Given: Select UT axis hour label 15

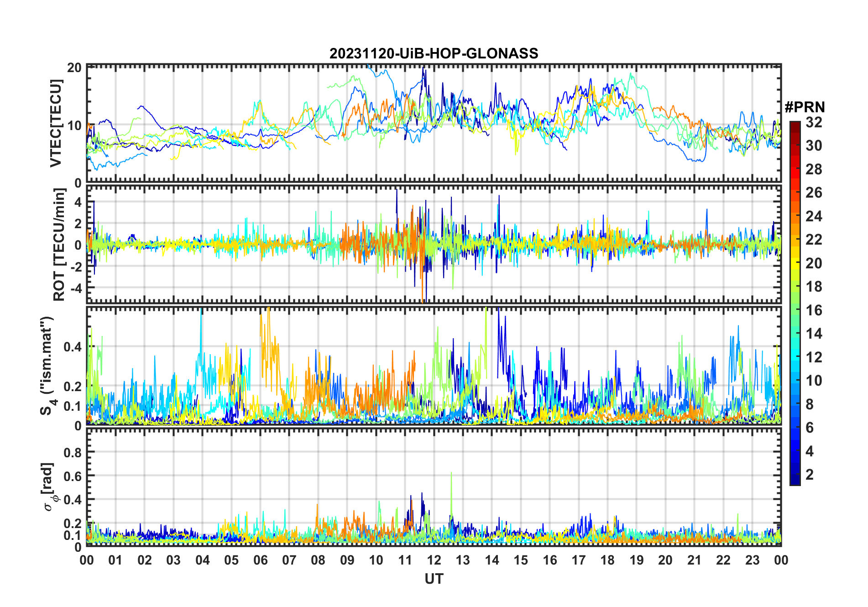Looking at the screenshot, I should [521, 560].
